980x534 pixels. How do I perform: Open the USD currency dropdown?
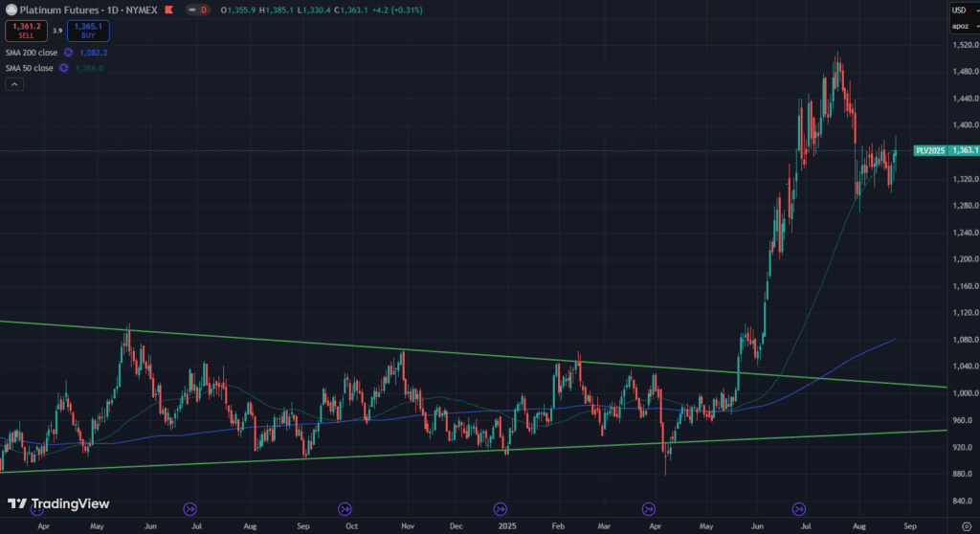[x=962, y=11]
